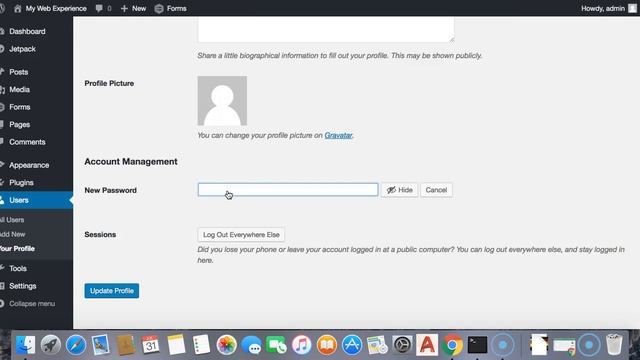Click the home icon for My Web Experience
640x360 pixels.
18,9
